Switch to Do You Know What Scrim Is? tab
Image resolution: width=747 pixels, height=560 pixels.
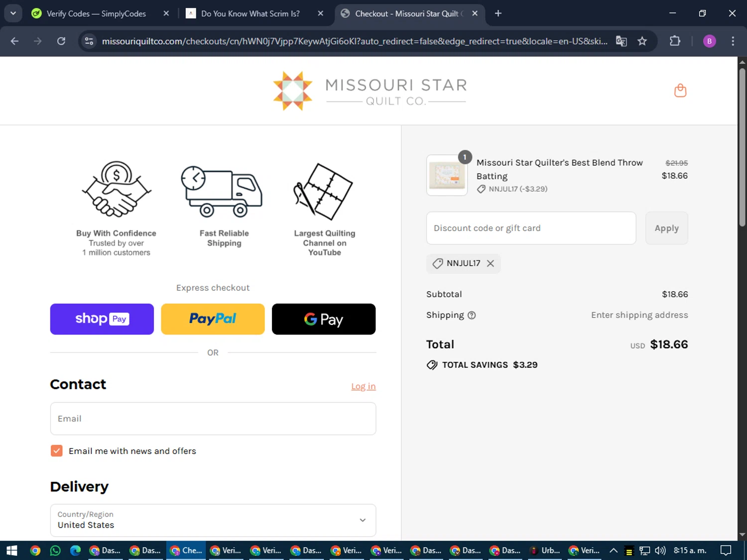tap(250, 13)
